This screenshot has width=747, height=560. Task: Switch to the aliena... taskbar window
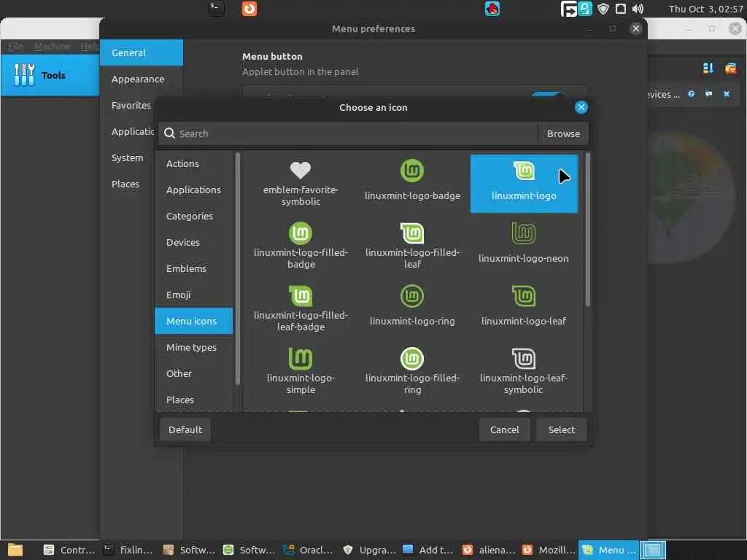pyautogui.click(x=489, y=550)
